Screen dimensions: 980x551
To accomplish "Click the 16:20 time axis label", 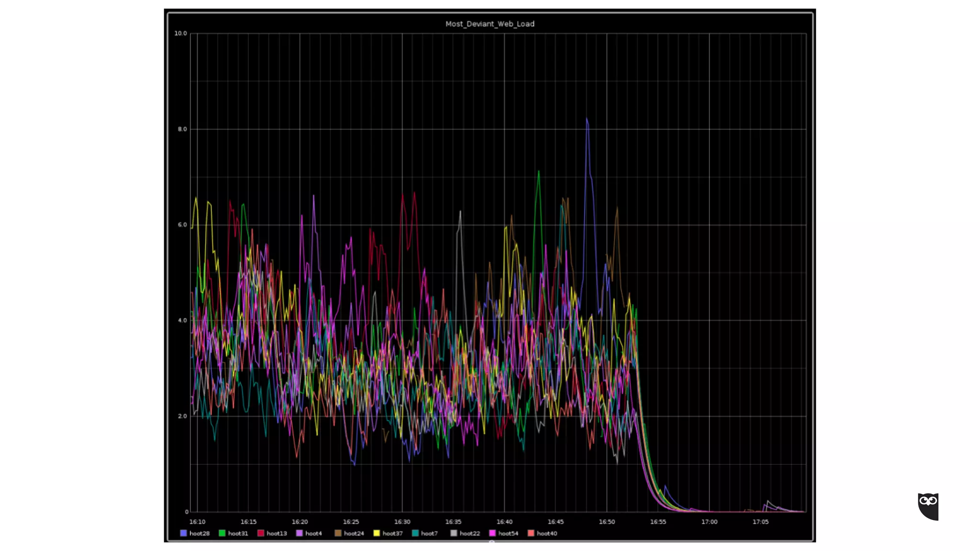I will coord(300,522).
